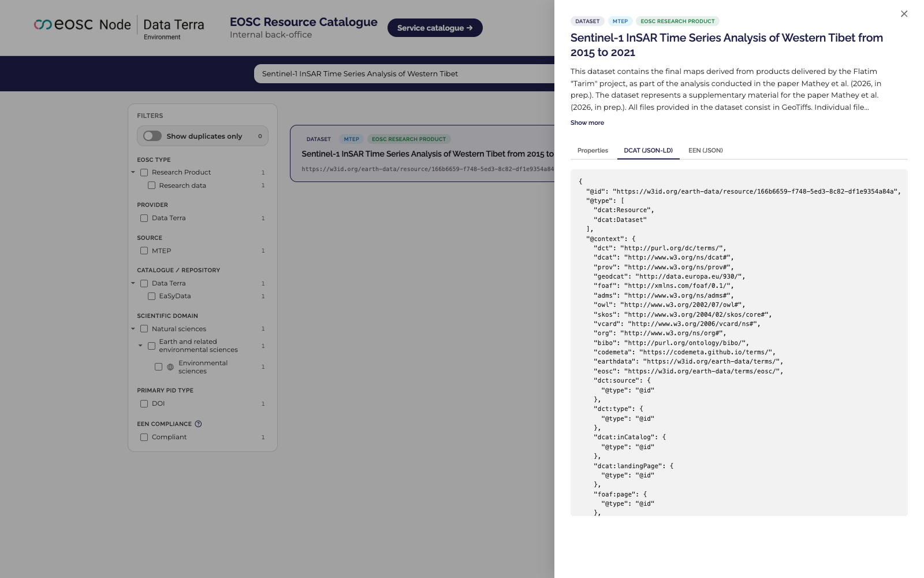Check the Environmental sciences checkbox
Screen dimensions: 924x578
coord(158,367)
